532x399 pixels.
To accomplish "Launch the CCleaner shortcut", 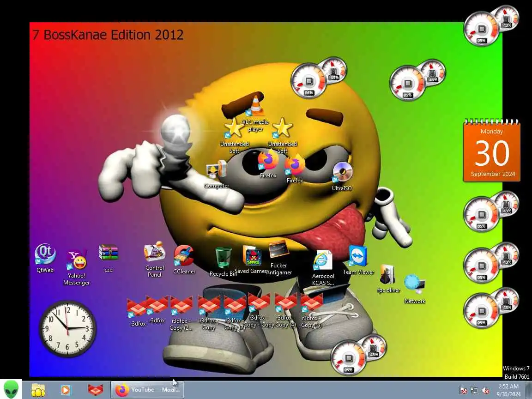I will (x=184, y=260).
